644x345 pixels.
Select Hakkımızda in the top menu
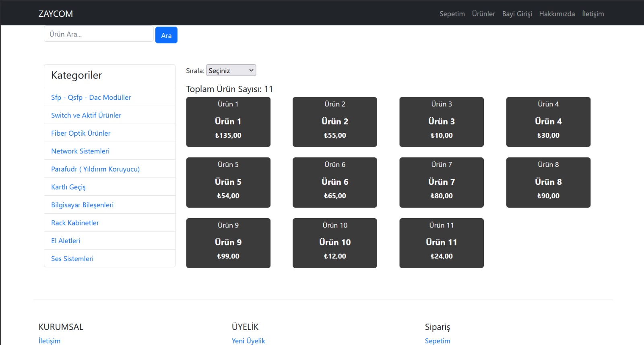click(557, 14)
